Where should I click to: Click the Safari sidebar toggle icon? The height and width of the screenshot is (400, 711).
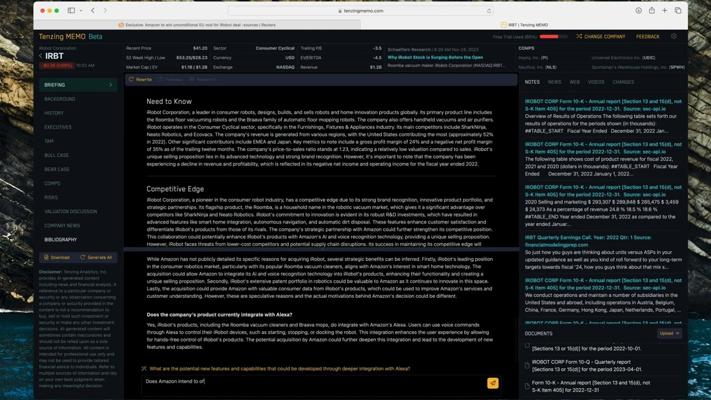pos(73,10)
